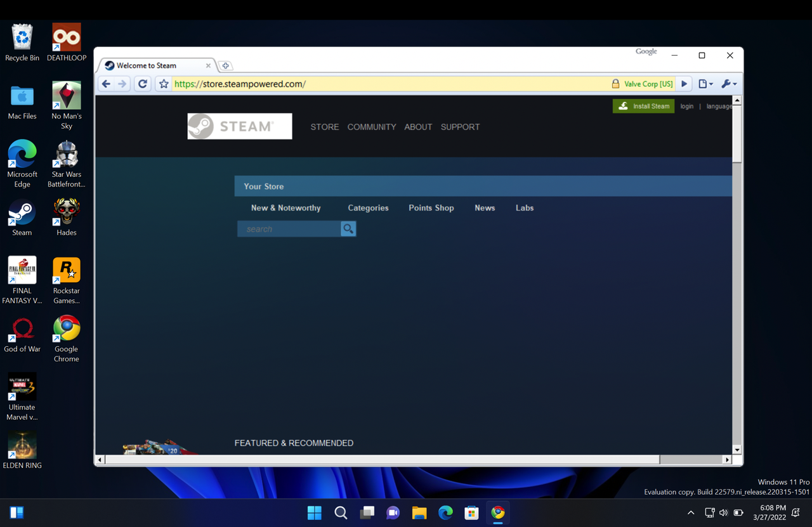Click the FEATURED & RECOMMENDED heading

click(x=294, y=443)
